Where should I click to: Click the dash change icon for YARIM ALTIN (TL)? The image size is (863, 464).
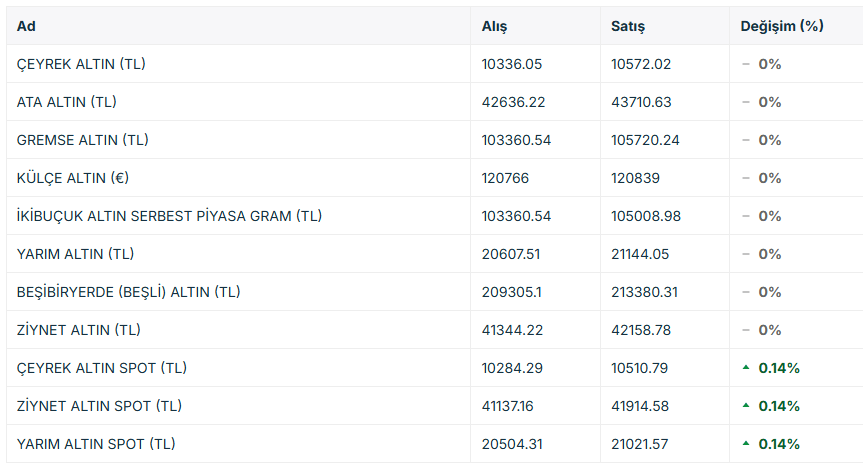[x=746, y=254]
